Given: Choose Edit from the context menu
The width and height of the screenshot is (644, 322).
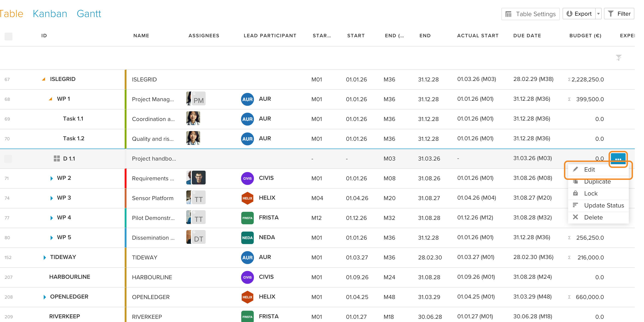Looking at the screenshot, I should pos(598,170).
